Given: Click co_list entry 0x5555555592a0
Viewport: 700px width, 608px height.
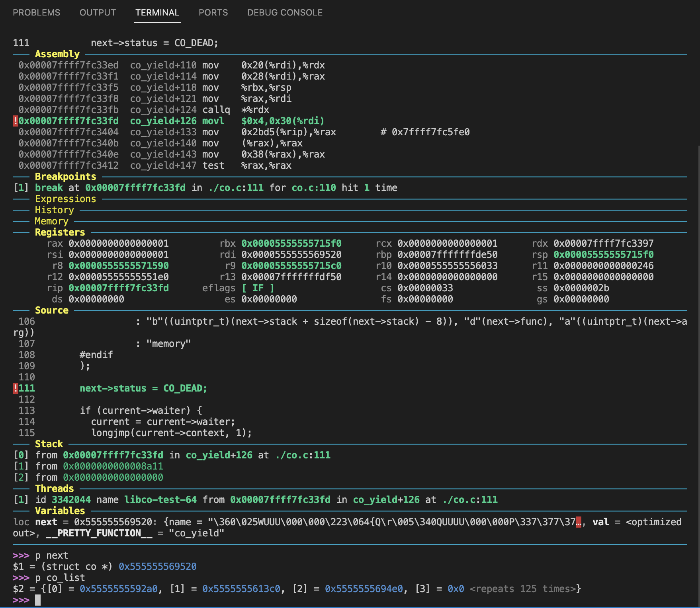Looking at the screenshot, I should tap(119, 589).
